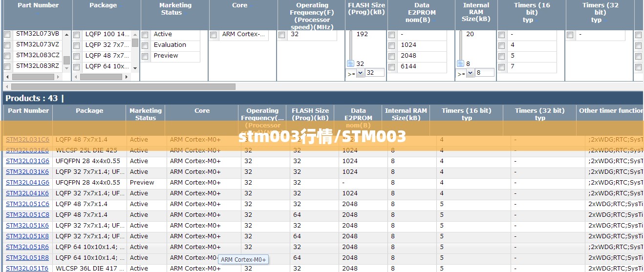
Task: Open the STM32L051T6 product link
Action: [x=27, y=268]
